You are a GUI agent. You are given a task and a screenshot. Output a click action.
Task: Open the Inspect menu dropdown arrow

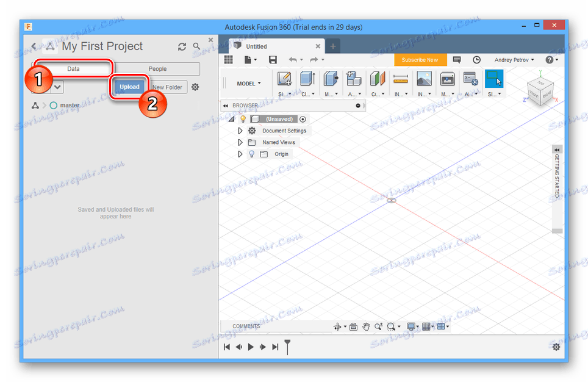click(x=406, y=94)
